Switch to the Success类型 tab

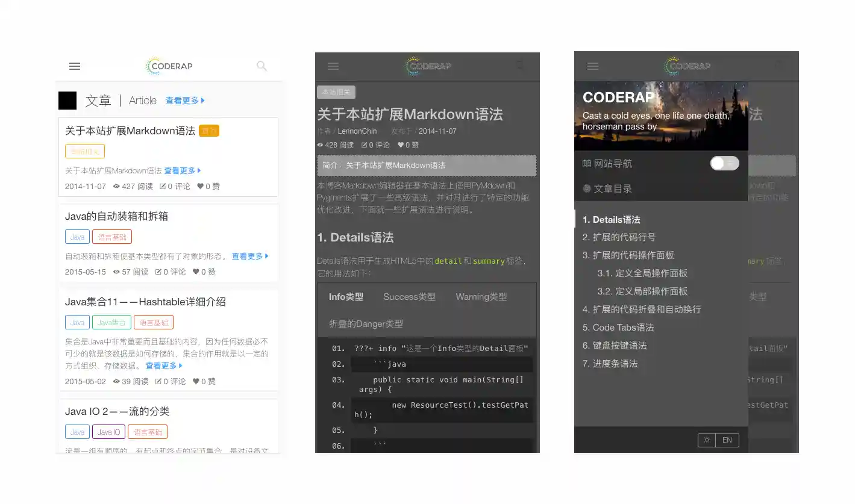click(410, 297)
